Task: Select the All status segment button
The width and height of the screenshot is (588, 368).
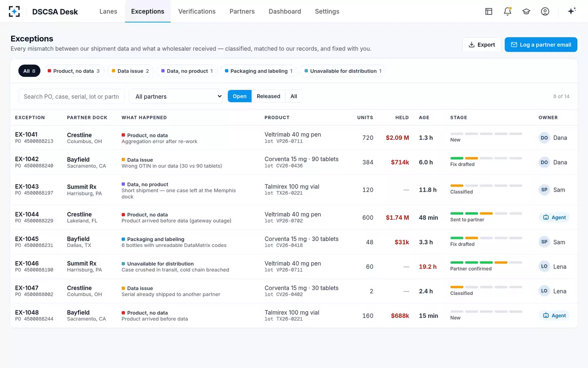Action: click(x=294, y=96)
